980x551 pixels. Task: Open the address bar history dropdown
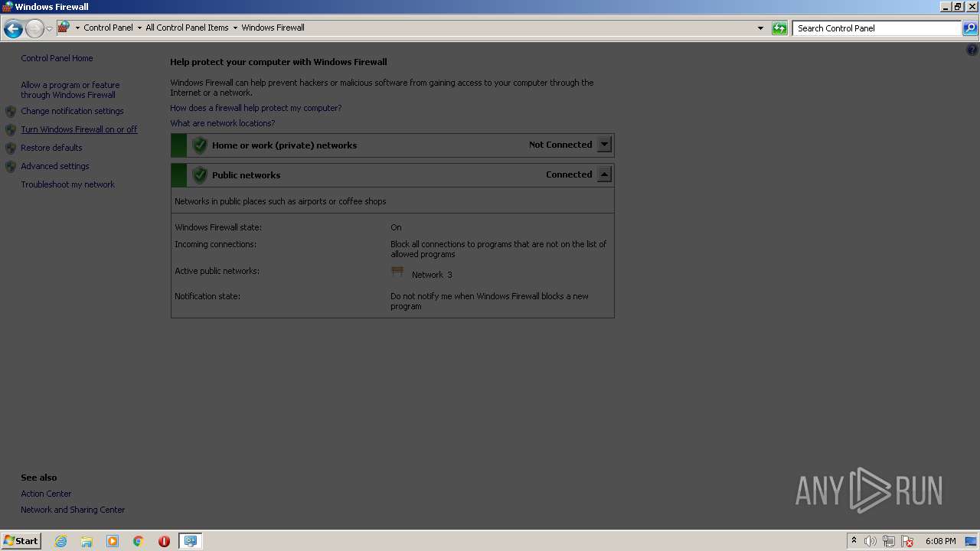760,28
